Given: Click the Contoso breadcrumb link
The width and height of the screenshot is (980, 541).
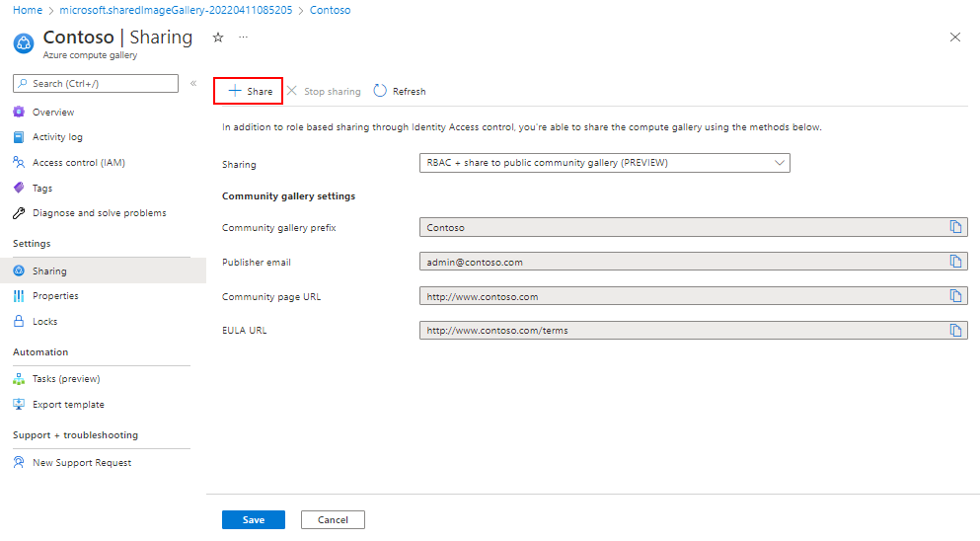Looking at the screenshot, I should [330, 10].
